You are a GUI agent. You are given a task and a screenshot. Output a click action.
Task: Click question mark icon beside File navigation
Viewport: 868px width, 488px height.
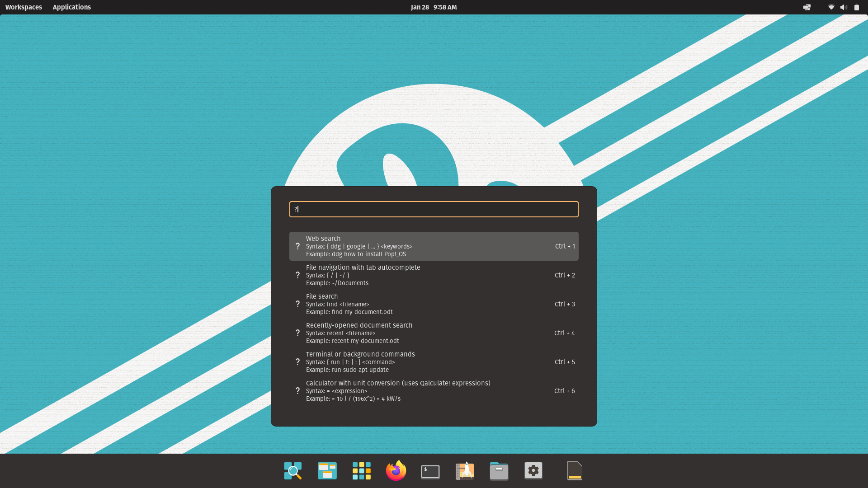[x=297, y=275]
